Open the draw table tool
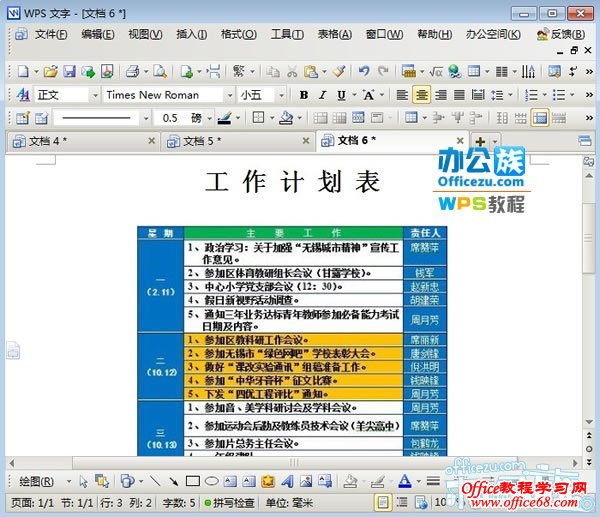This screenshot has width=600, height=517. coord(22,118)
